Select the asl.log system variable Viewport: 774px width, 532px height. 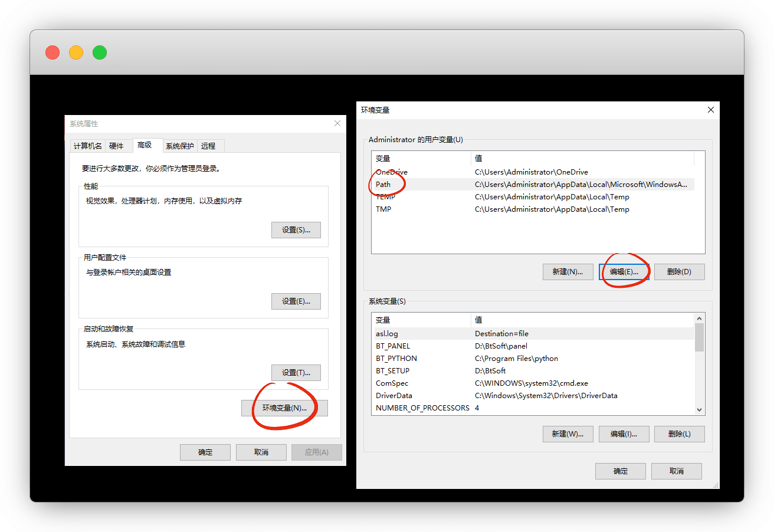point(533,334)
